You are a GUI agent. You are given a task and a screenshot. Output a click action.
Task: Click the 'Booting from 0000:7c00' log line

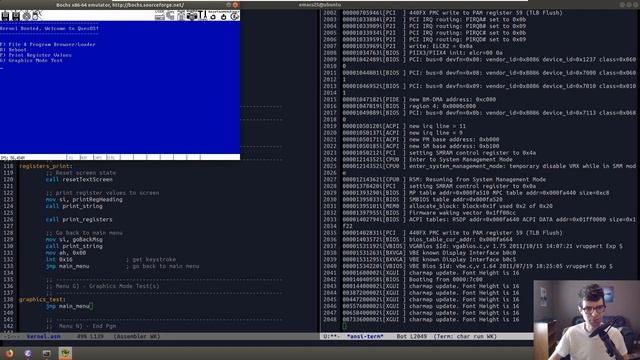[x=412, y=280]
